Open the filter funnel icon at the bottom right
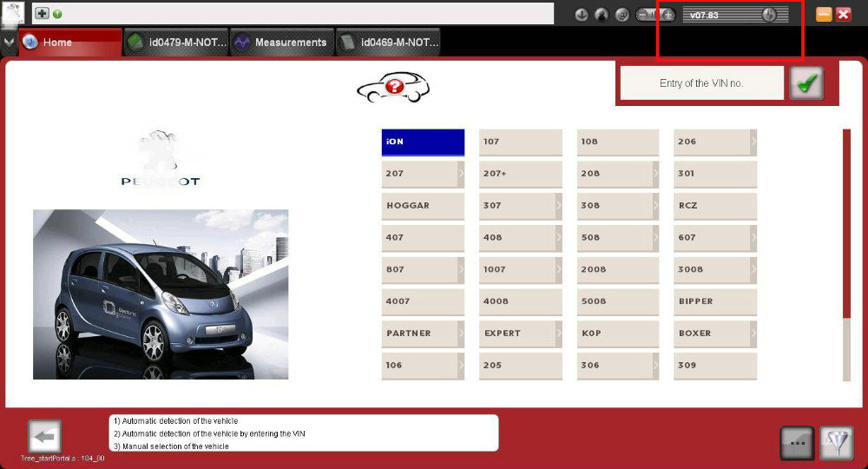868x469 pixels. (x=837, y=443)
